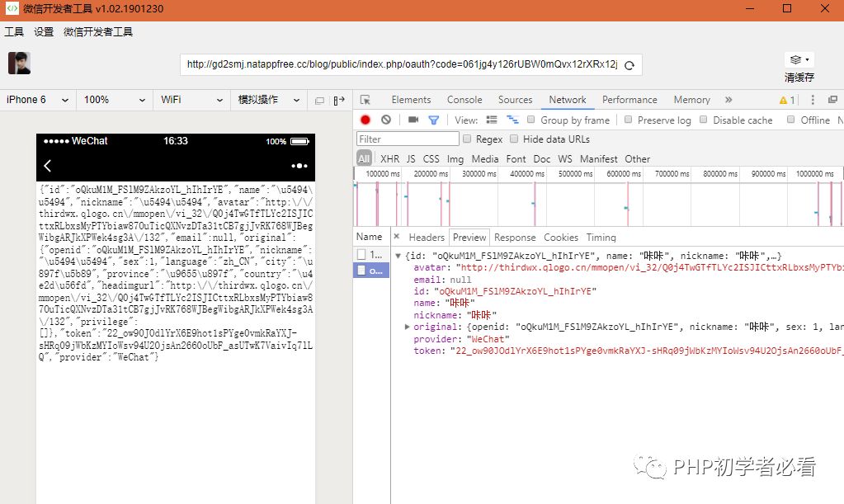Tick the Disable cache checkbox
Screen dimensions: 844x504
tap(704, 120)
